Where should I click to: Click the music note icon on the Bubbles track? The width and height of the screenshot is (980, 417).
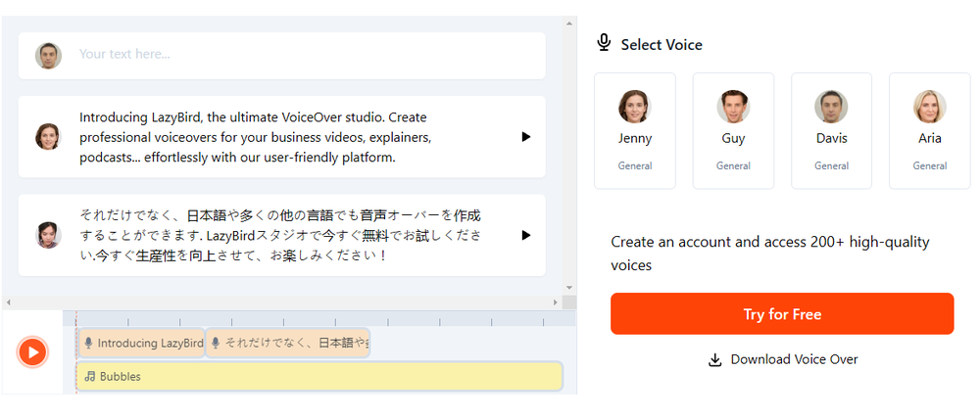tap(90, 376)
